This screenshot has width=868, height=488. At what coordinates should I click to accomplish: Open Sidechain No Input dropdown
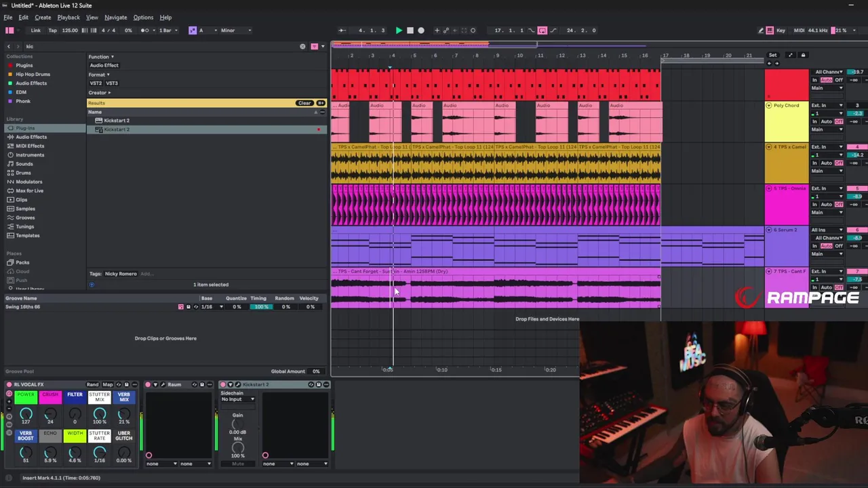[237, 399]
